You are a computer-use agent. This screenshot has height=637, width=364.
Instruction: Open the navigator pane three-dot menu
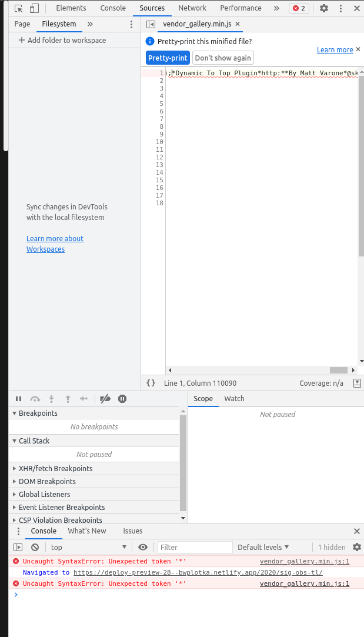coord(131,24)
